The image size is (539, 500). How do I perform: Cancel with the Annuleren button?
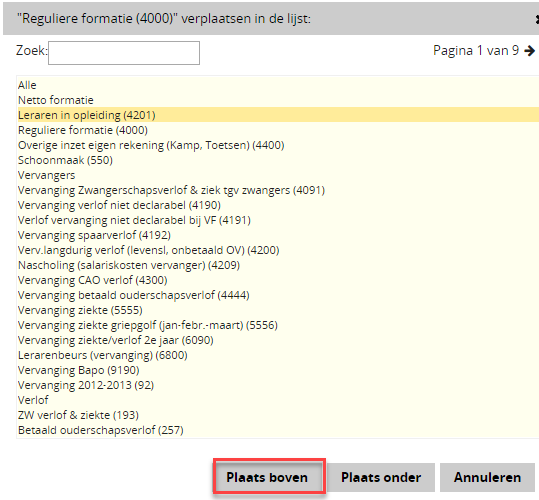[x=487, y=477]
